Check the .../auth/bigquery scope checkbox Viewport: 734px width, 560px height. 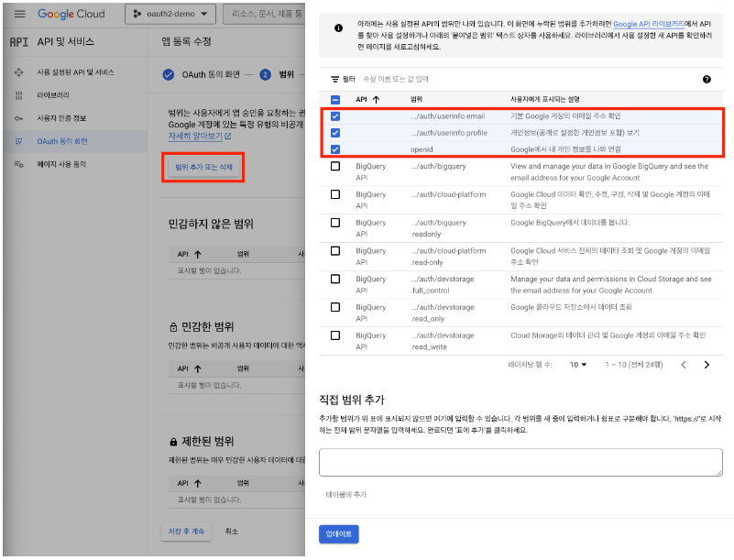(335, 166)
